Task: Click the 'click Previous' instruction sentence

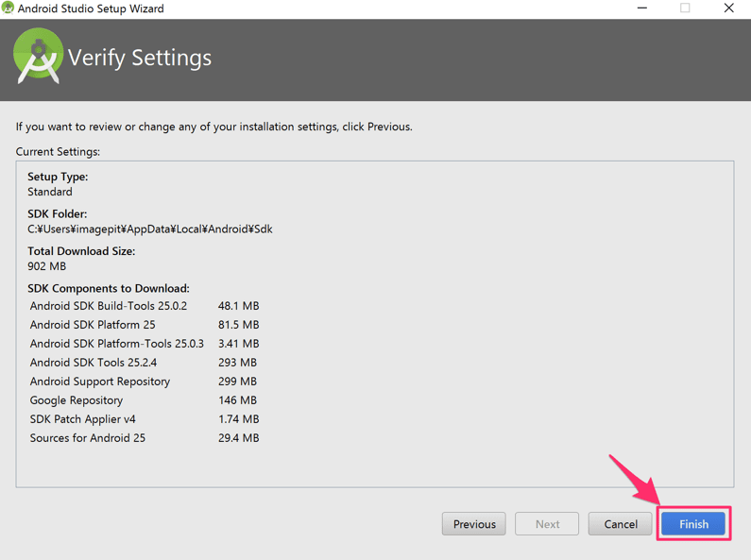Action: pyautogui.click(x=214, y=127)
